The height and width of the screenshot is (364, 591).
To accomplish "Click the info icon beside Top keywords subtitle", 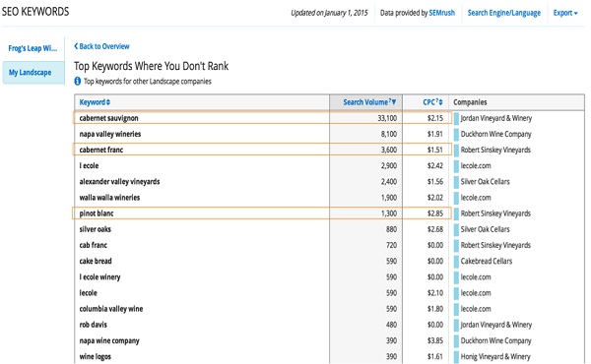I will [x=77, y=81].
